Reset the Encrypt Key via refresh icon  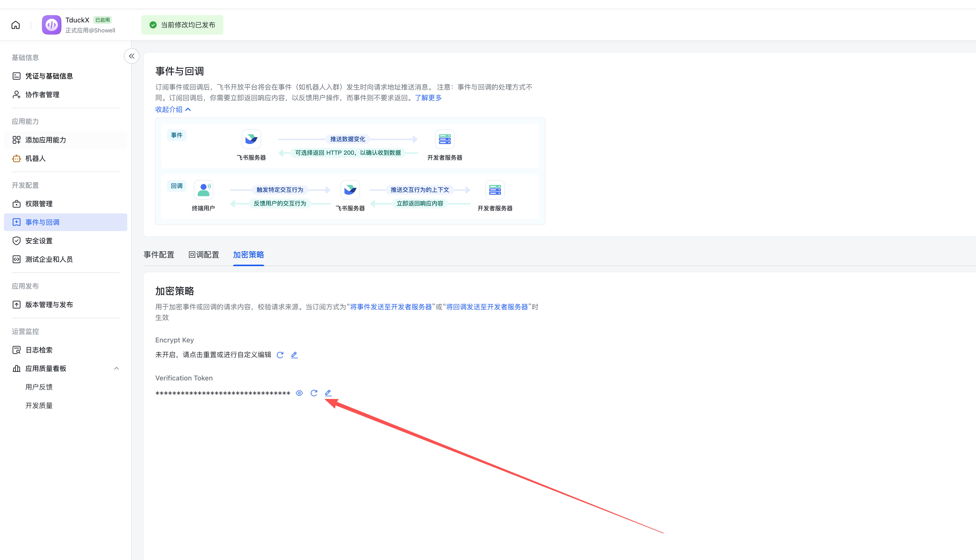click(280, 355)
